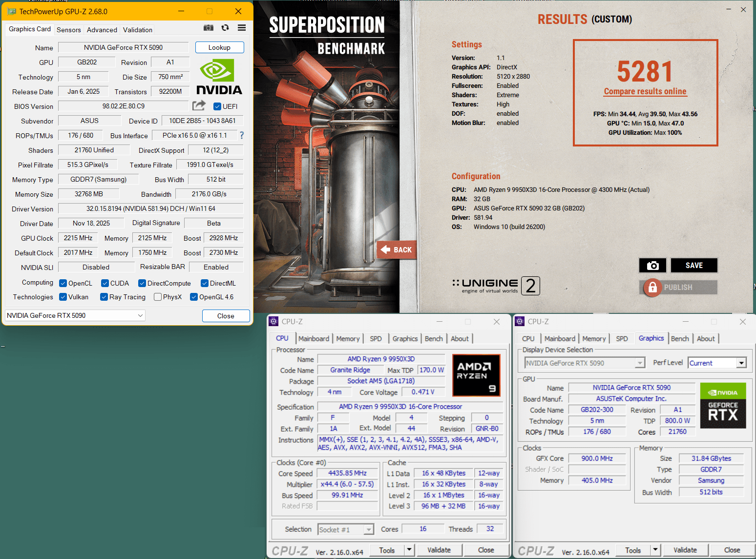Image resolution: width=756 pixels, height=559 pixels.
Task: Click the GFX Core 900.0 MHz value
Action: pyautogui.click(x=597, y=458)
